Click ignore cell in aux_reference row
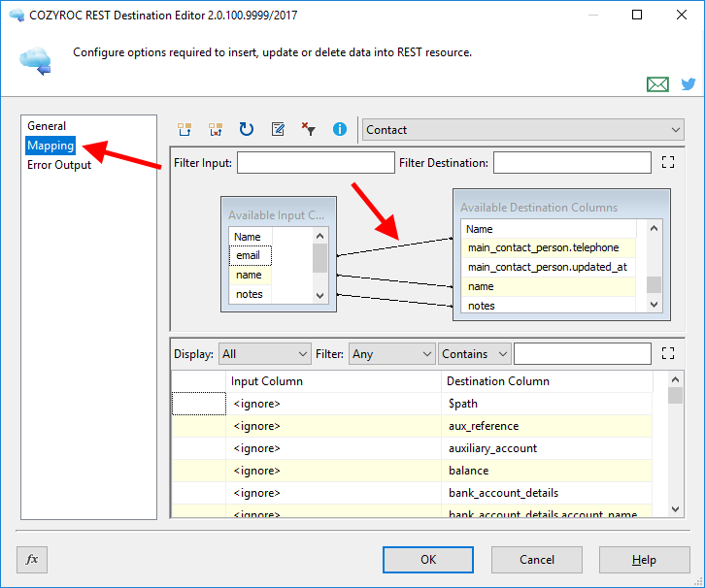Image resolution: width=705 pixels, height=588 pixels. click(333, 426)
